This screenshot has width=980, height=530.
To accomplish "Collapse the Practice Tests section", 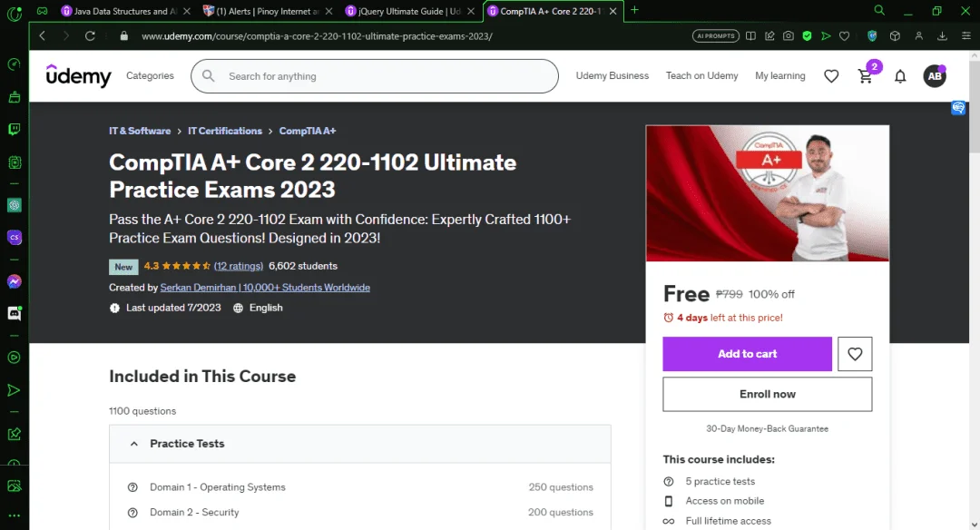I will [x=360, y=444].
